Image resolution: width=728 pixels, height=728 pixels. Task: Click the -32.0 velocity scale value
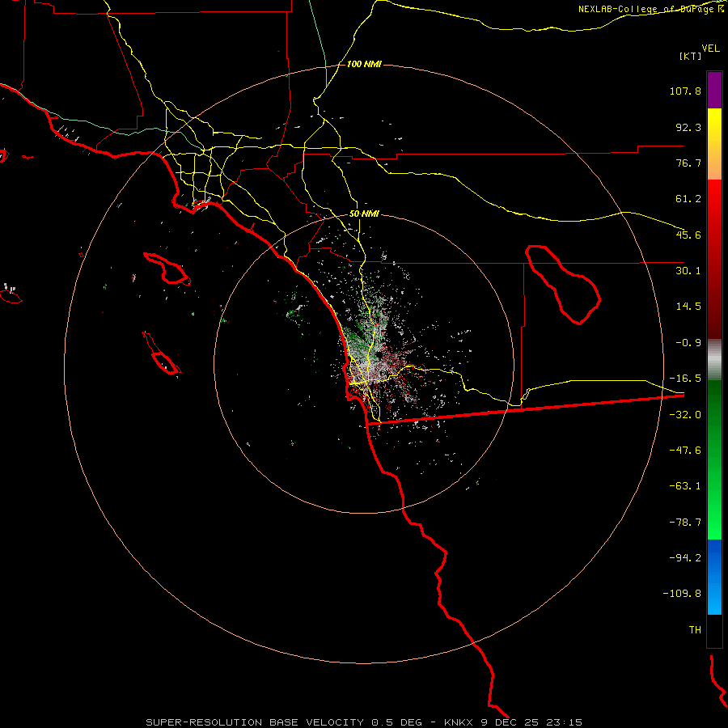(685, 415)
